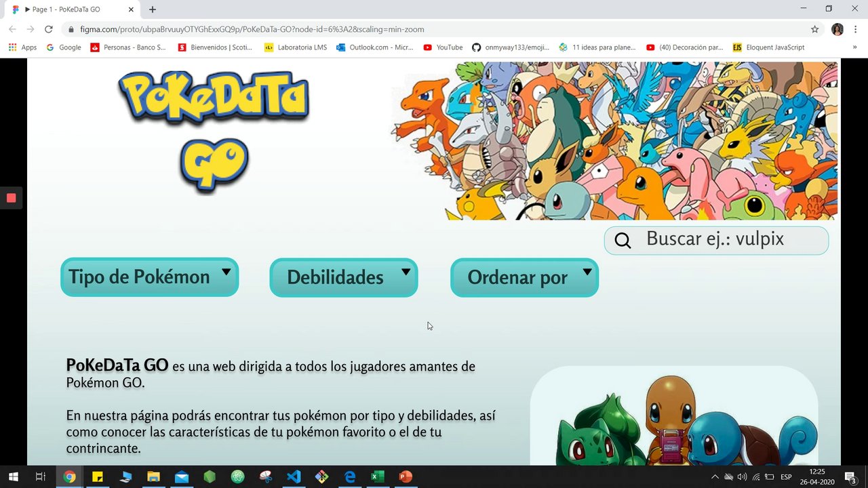Screen dimensions: 868x488
Task: Click the magnifying glass search icon
Action: tap(623, 241)
